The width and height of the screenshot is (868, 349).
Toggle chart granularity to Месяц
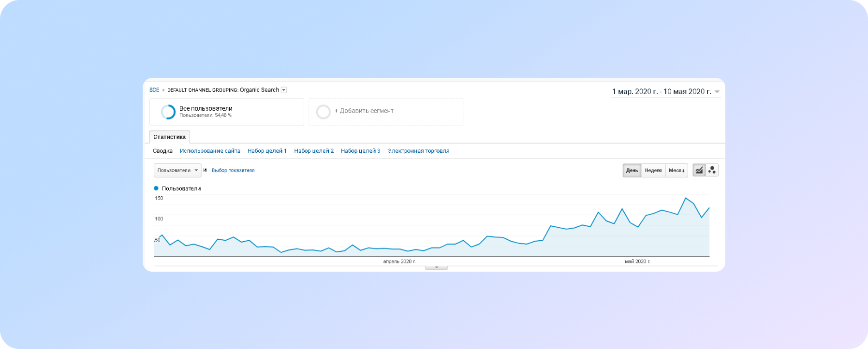(677, 170)
